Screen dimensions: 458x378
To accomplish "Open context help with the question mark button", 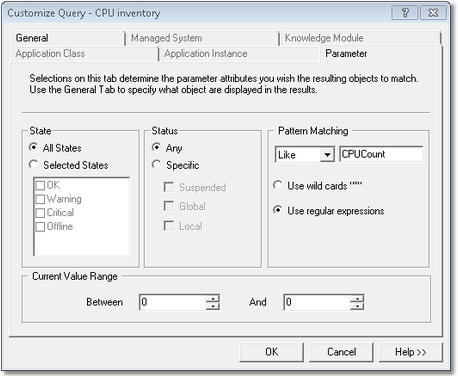I will click(405, 13).
